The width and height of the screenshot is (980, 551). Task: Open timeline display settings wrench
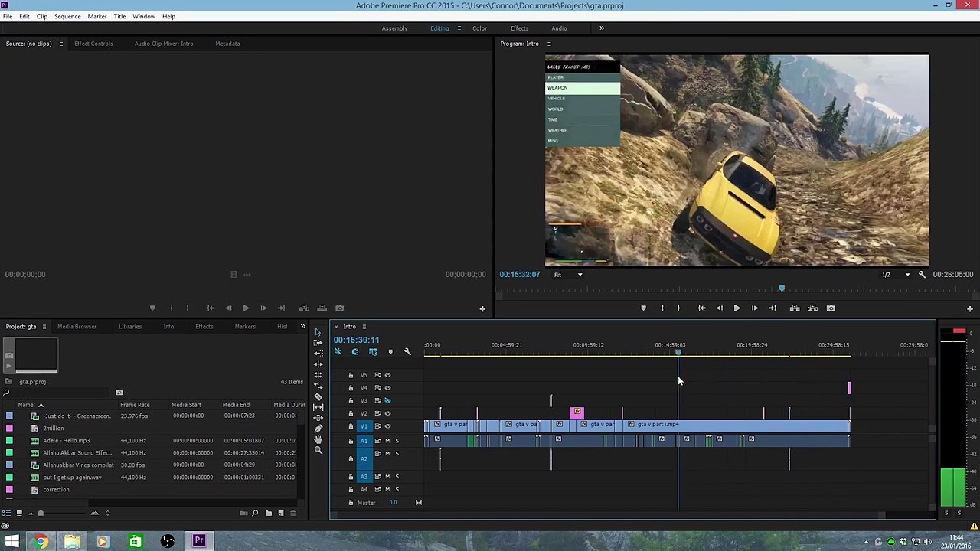pyautogui.click(x=407, y=352)
